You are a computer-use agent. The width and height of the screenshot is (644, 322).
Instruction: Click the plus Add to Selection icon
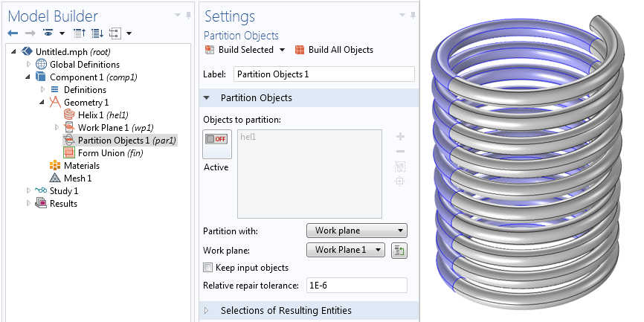400,137
